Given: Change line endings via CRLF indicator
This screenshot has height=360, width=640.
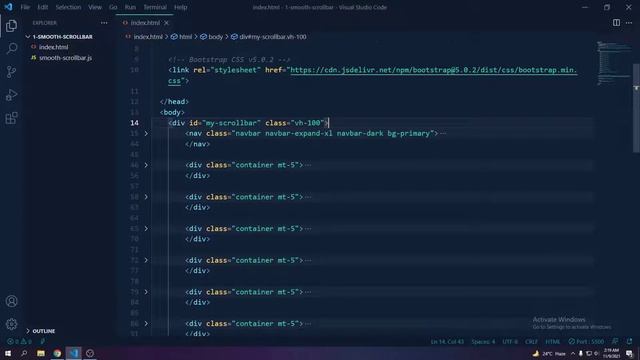Looking at the screenshot, I should (x=531, y=341).
